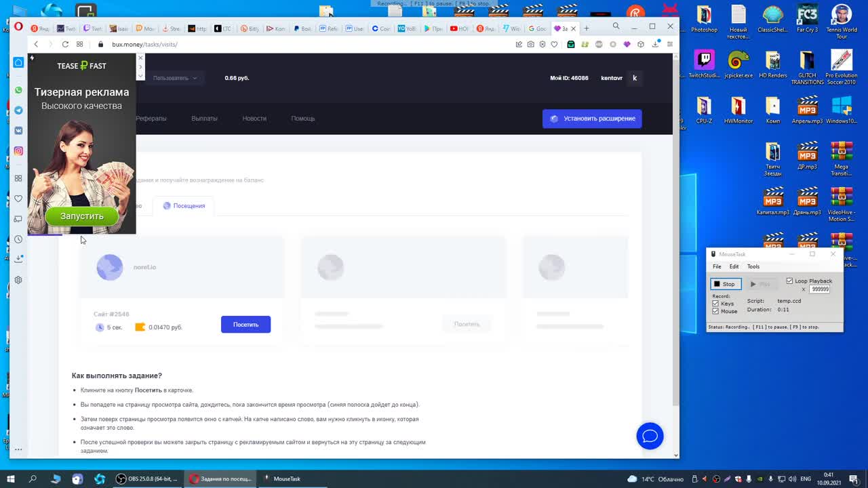Open Tennis World Tour desktop shortcut

pos(842,22)
